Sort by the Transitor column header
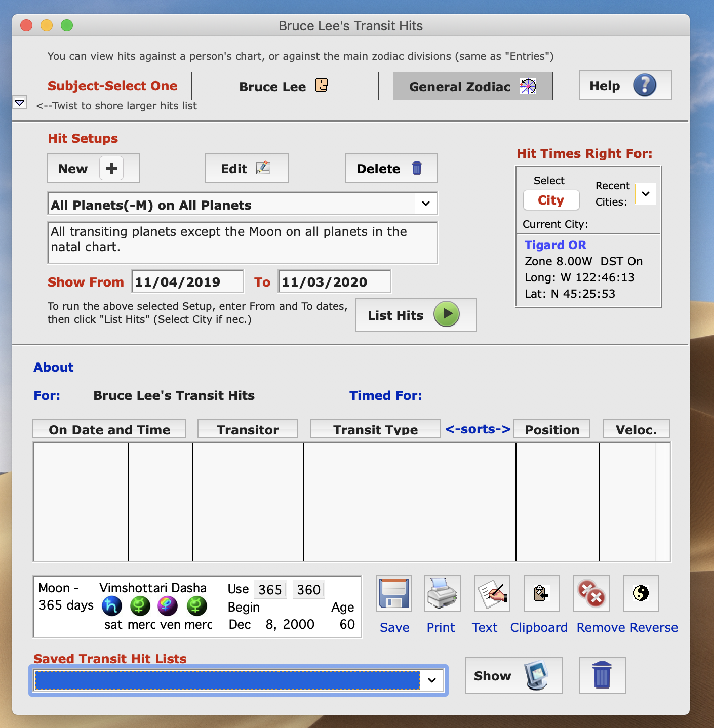This screenshot has height=728, width=714. (x=248, y=429)
